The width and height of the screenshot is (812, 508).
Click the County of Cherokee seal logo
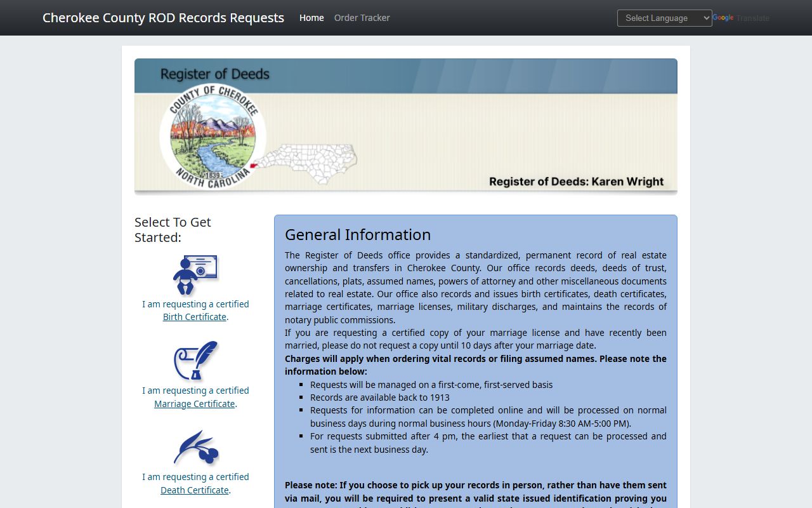[x=213, y=136]
